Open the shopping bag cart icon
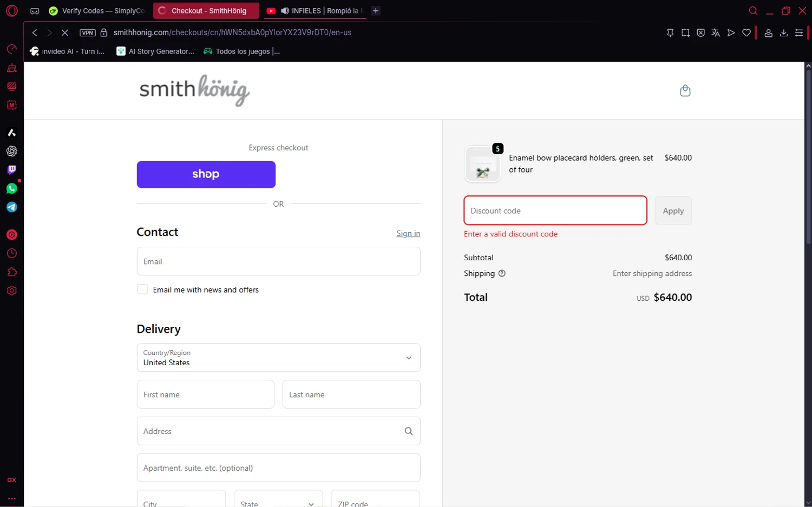The height and width of the screenshot is (507, 812). coord(685,90)
